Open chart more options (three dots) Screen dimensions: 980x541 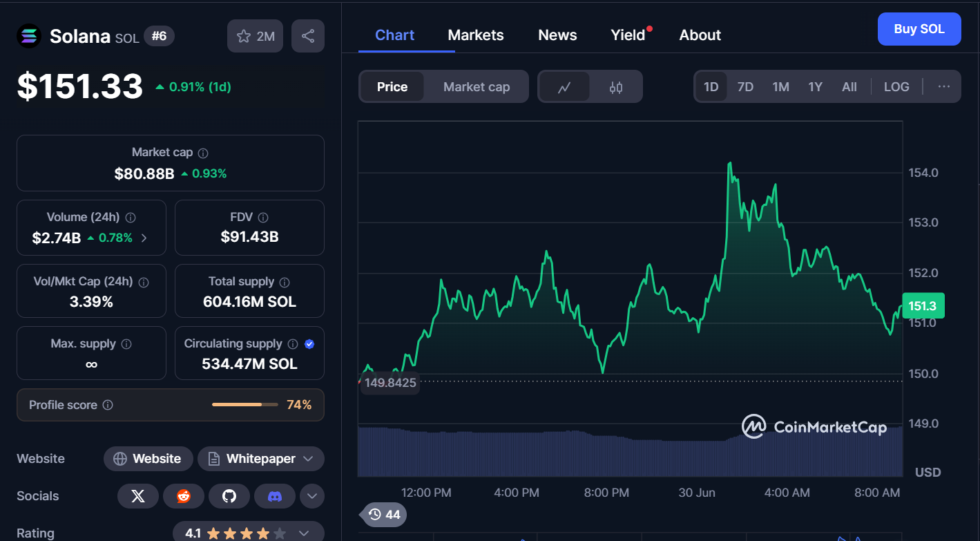pos(944,87)
